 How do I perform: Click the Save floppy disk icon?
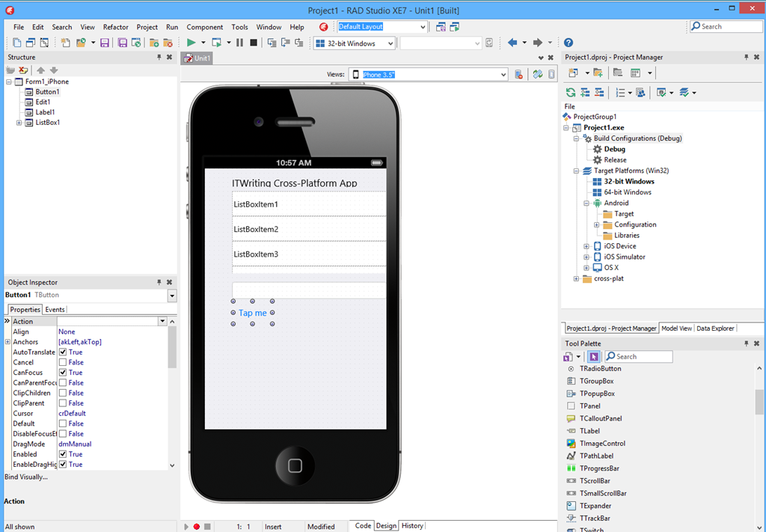[x=105, y=43]
